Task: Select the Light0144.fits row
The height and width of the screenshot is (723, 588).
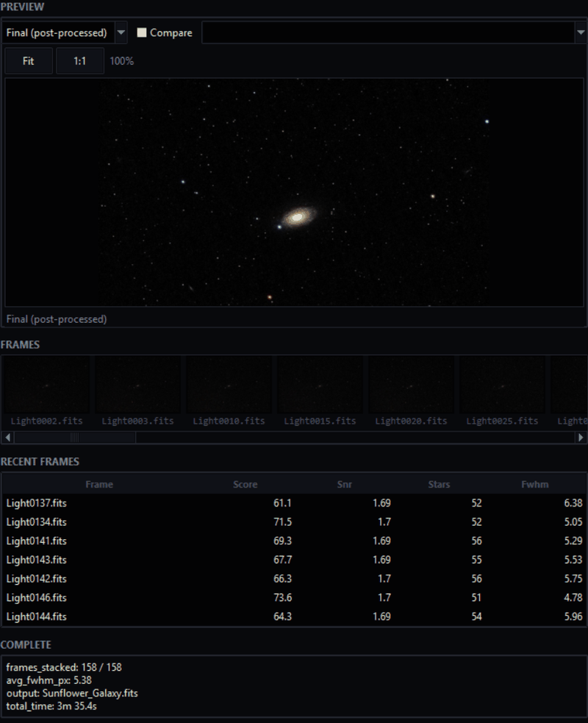Action: [x=294, y=616]
